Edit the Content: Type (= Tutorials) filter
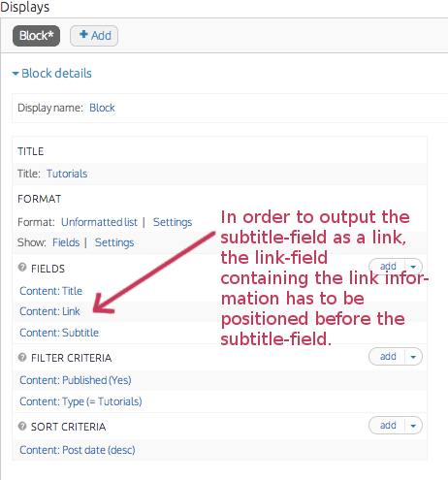The height and width of the screenshot is (480, 448). click(x=80, y=401)
